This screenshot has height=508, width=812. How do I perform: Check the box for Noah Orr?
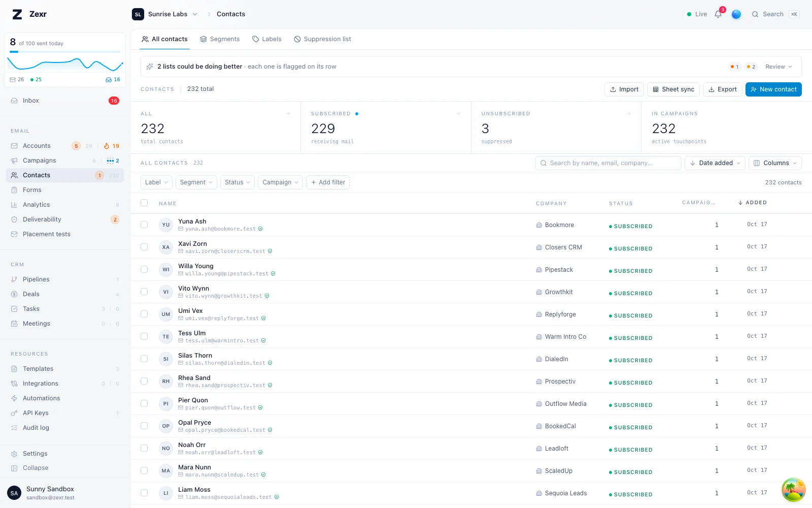pyautogui.click(x=144, y=448)
